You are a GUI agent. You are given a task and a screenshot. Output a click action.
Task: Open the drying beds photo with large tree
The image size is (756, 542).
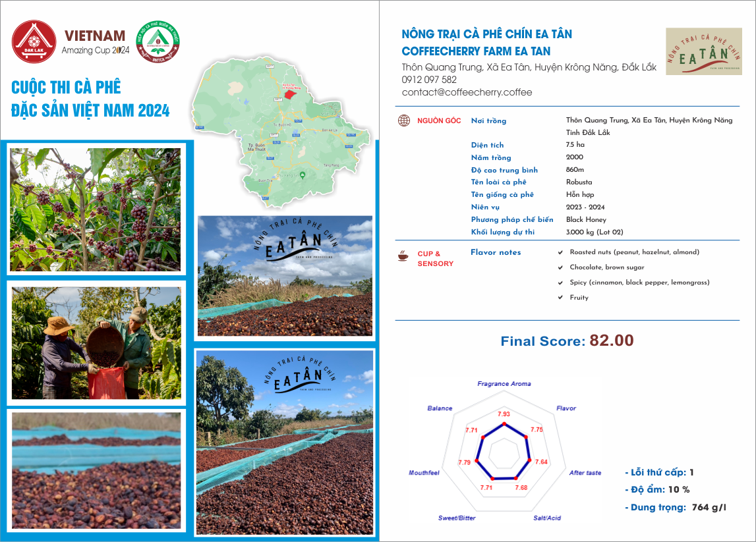pos(285,443)
